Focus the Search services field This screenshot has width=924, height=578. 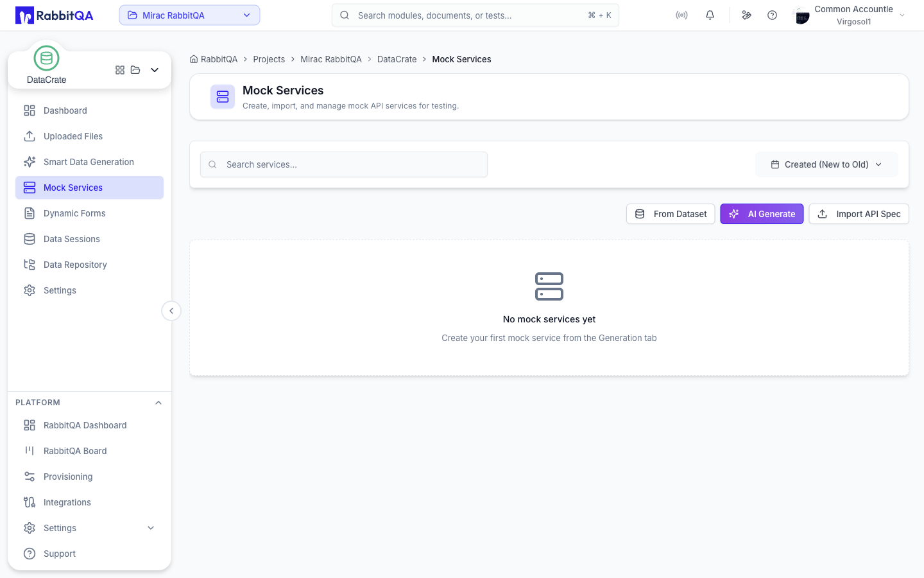(344, 164)
